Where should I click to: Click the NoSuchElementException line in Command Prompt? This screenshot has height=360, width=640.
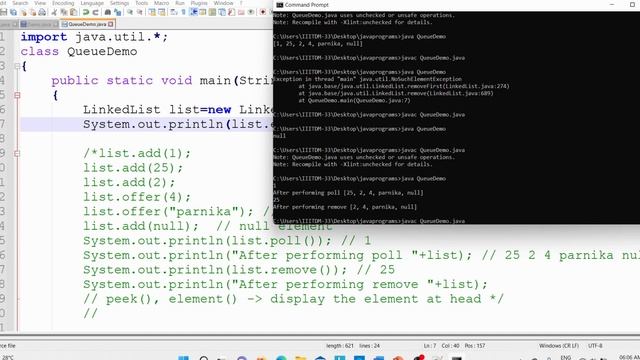click(367, 79)
